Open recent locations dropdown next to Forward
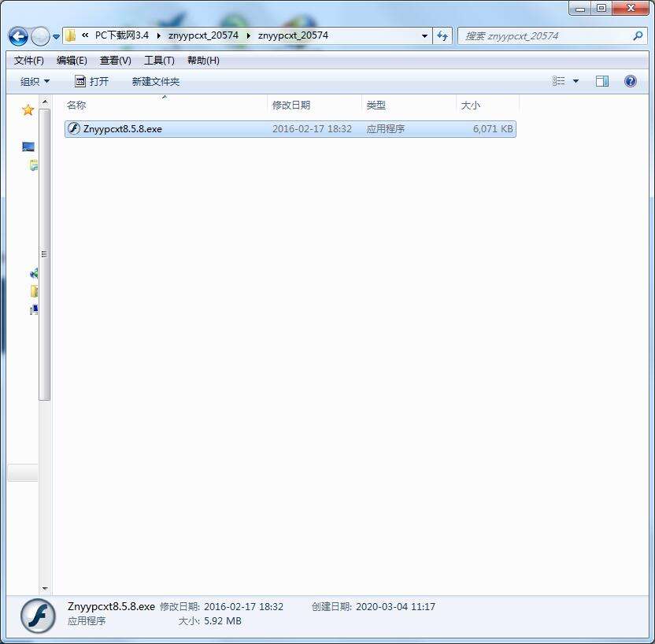This screenshot has height=644, width=655. click(x=57, y=37)
